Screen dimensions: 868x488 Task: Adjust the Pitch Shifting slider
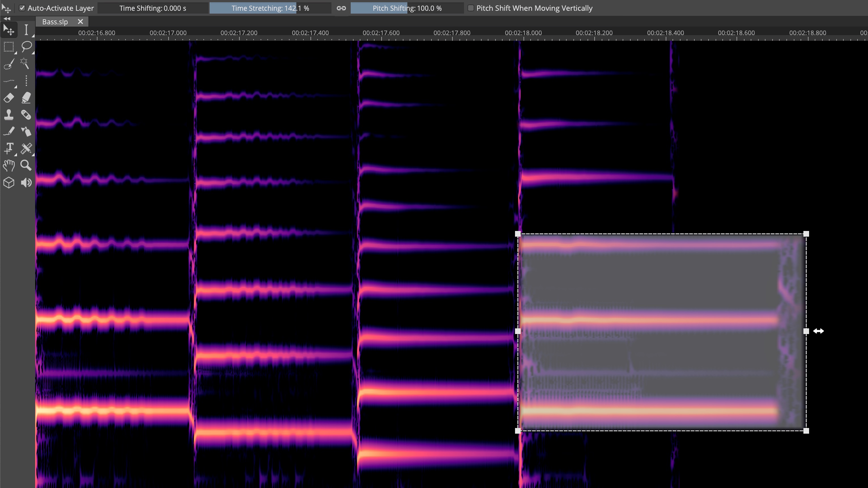point(407,8)
